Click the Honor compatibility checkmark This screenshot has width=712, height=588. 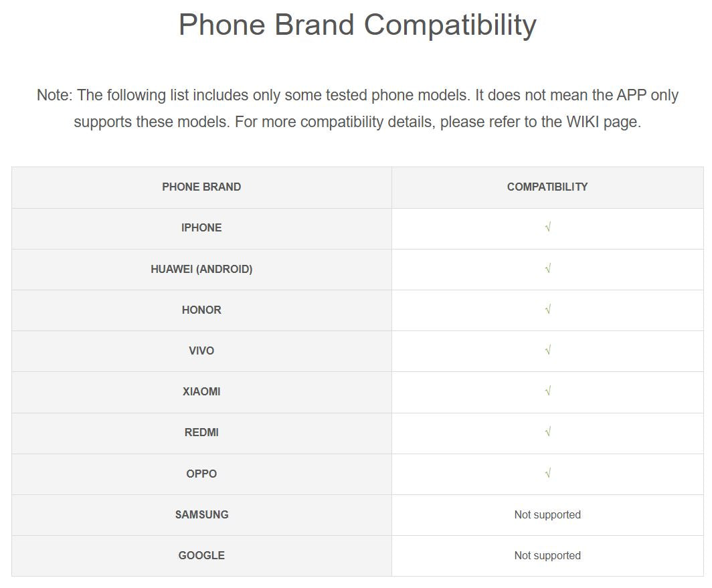(x=547, y=310)
